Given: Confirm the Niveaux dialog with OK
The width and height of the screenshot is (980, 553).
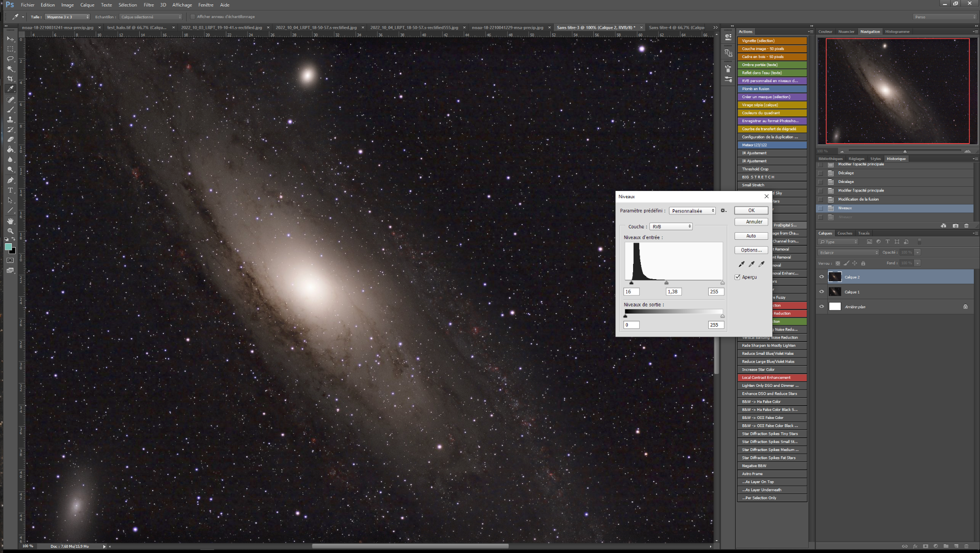Looking at the screenshot, I should point(751,211).
